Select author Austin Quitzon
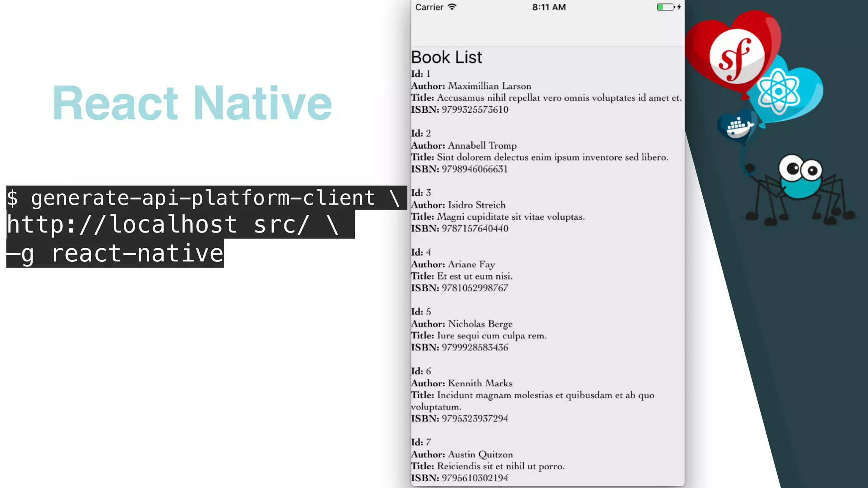 click(x=462, y=455)
